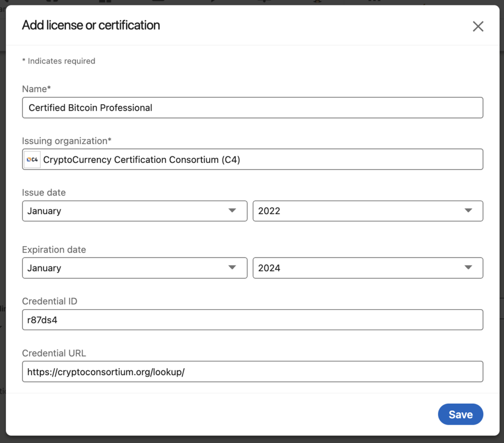The image size is (504, 443).
Task: Click the Expiration date label
Action: point(54,250)
